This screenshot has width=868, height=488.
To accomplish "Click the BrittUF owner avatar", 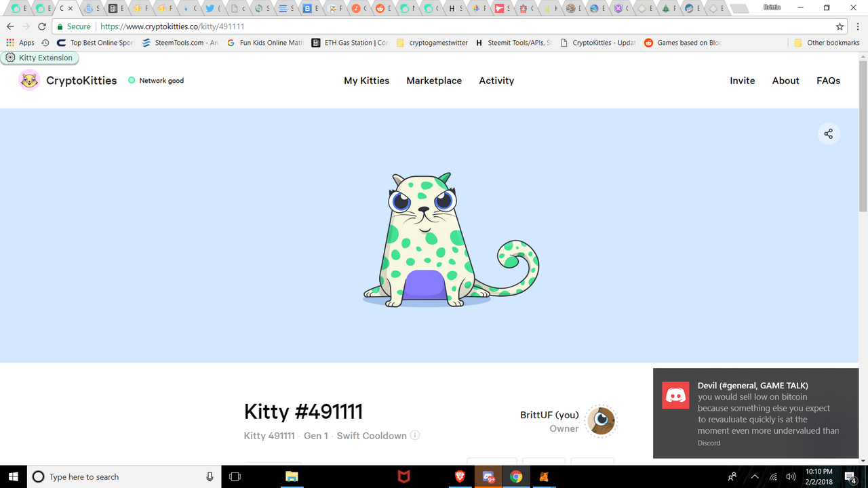I will (601, 422).
